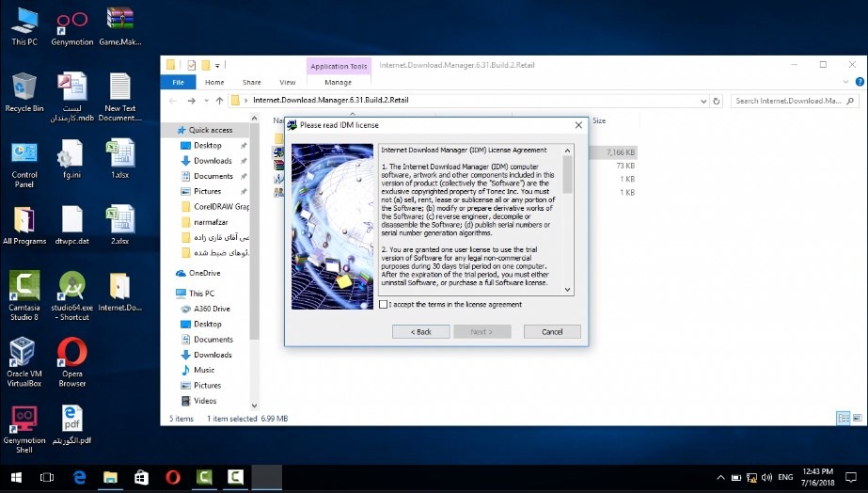
Task: Click the Explorer search input field
Action: coord(788,101)
